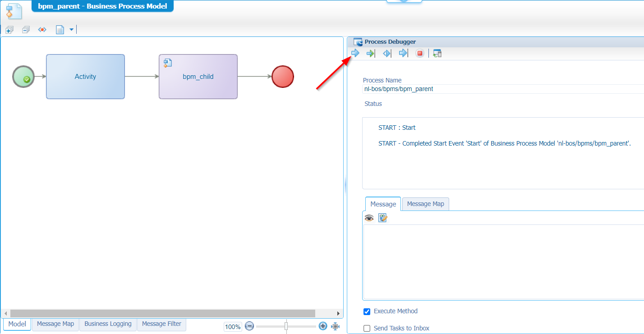Enable the Send Tasks to Inbox checkbox
The width and height of the screenshot is (644, 334).
pos(367,329)
